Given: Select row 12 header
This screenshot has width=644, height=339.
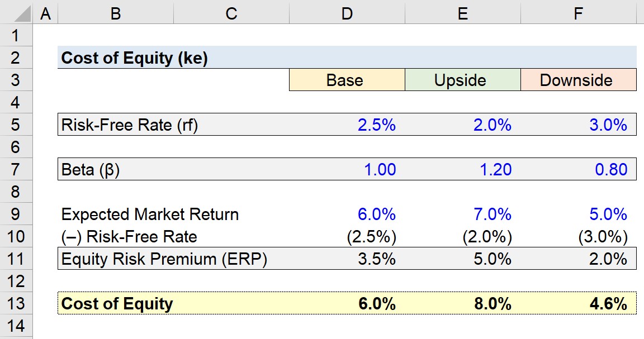Looking at the screenshot, I should [16, 281].
